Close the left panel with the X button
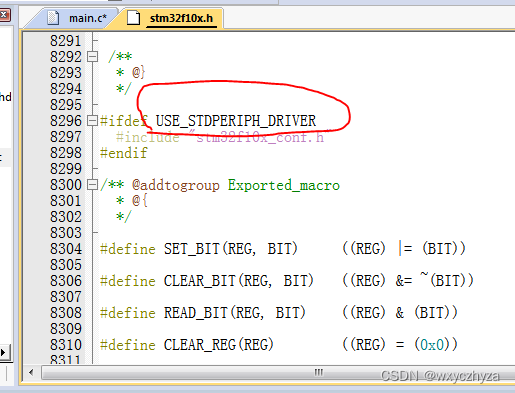 4,15
